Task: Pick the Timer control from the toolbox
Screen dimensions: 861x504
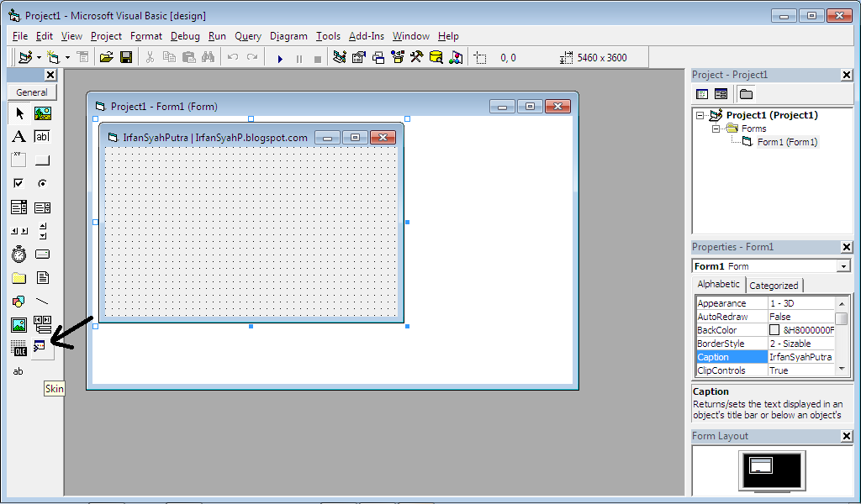Action: pos(18,254)
